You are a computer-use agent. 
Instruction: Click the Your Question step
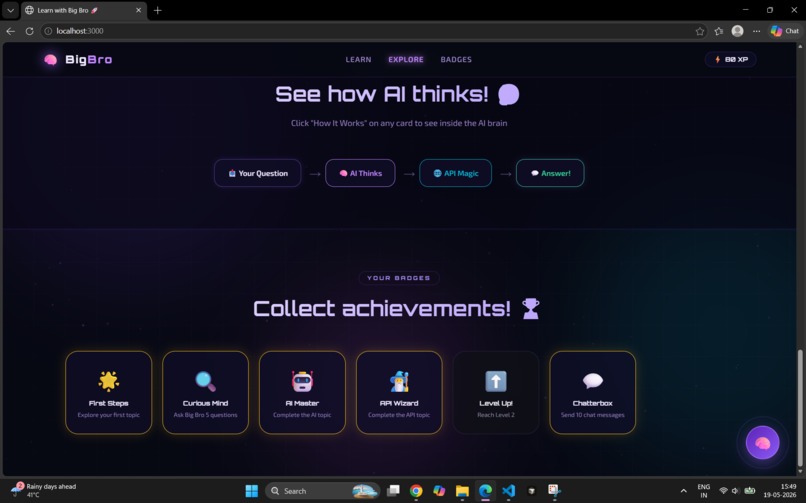click(x=258, y=173)
